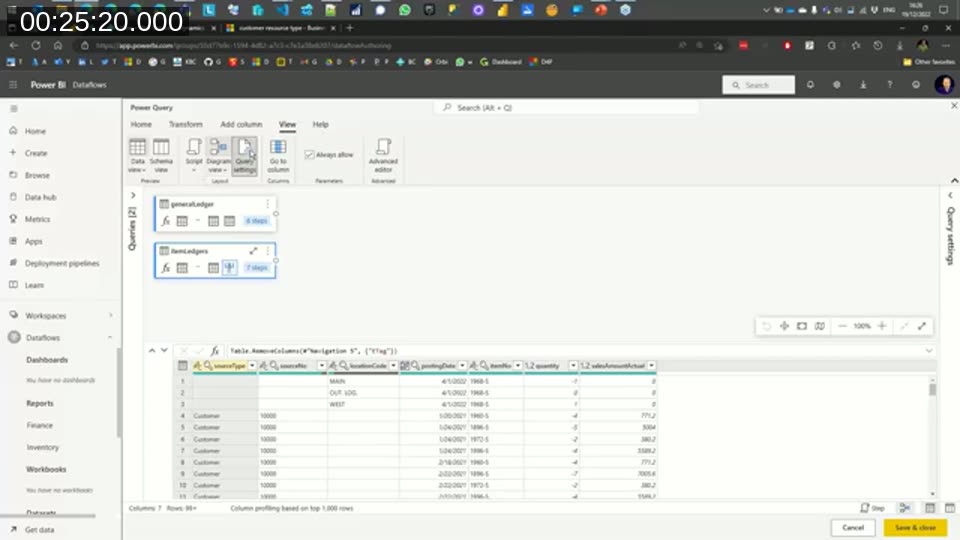Screen dimensions: 960x540
Task: Collapse the left navigation hamburger menu
Action: point(13,109)
